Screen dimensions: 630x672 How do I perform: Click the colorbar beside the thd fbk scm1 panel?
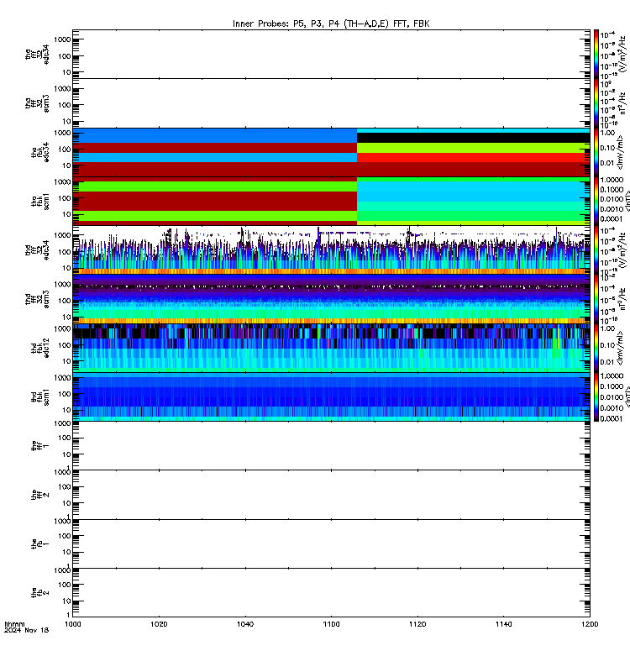tap(596, 396)
